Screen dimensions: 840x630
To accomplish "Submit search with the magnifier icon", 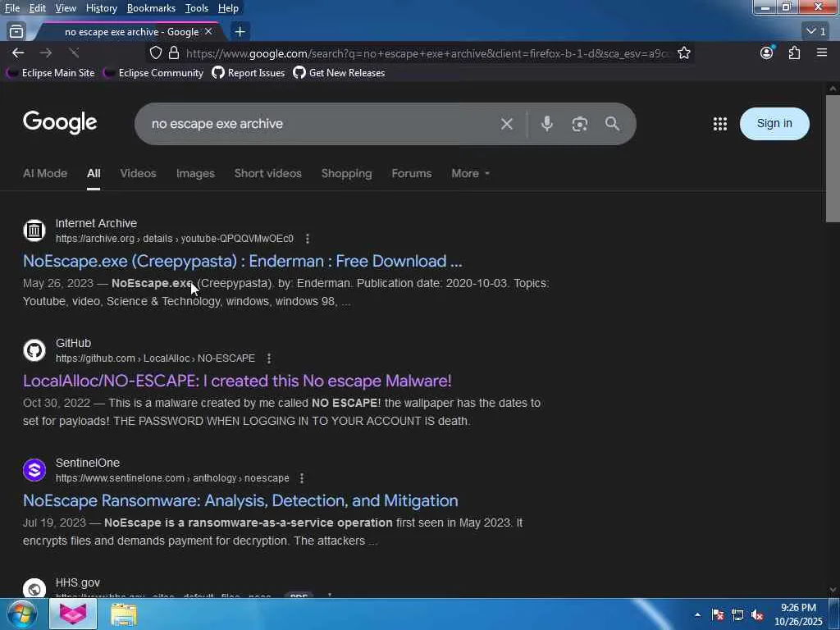I will pos(612,124).
